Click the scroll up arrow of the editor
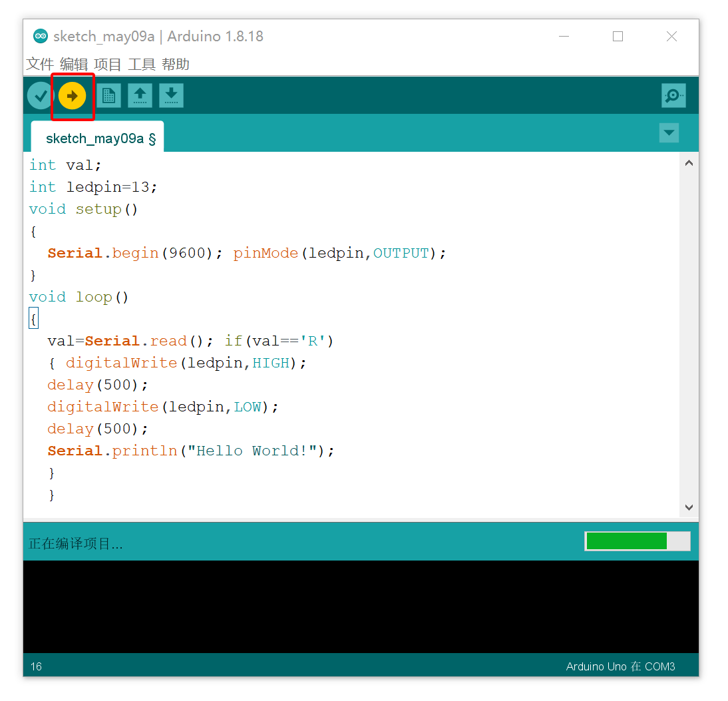728x701 pixels. tap(689, 162)
